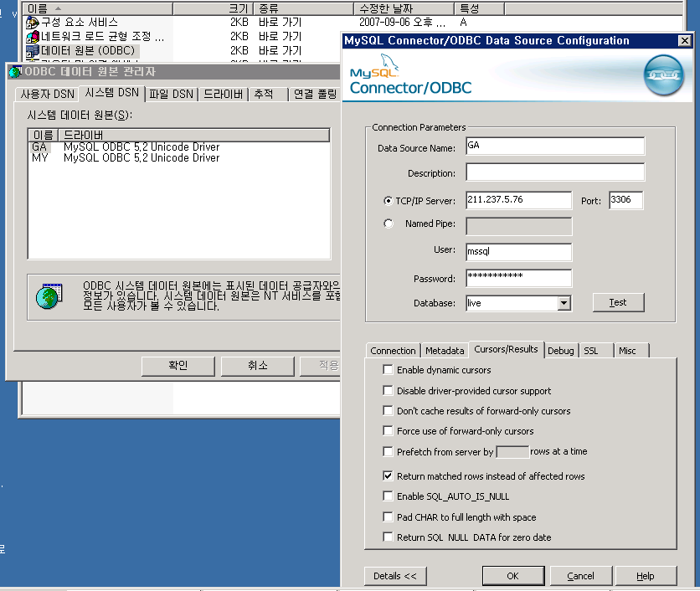The width and height of the screenshot is (700, 591).
Task: Switch to the Metadata tab
Action: click(x=445, y=351)
